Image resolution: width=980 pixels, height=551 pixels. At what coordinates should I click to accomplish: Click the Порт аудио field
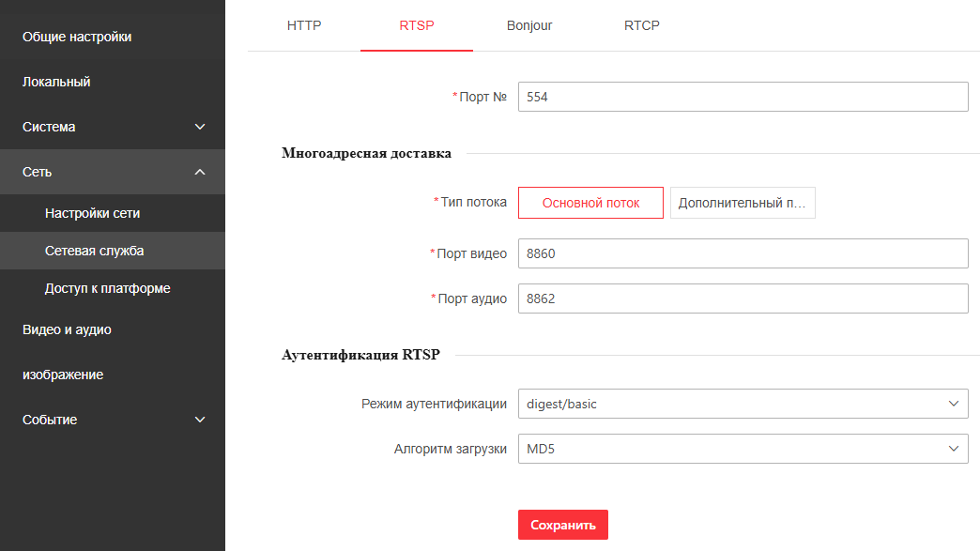point(743,298)
